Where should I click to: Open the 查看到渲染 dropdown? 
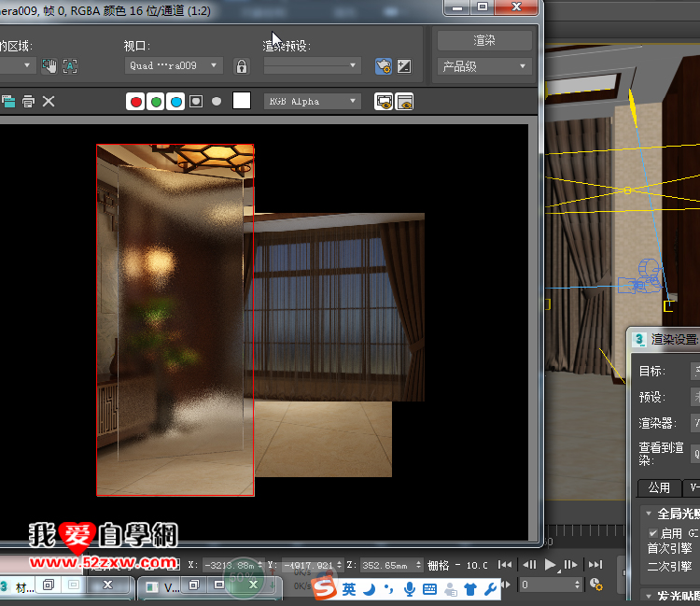pyautogui.click(x=695, y=453)
